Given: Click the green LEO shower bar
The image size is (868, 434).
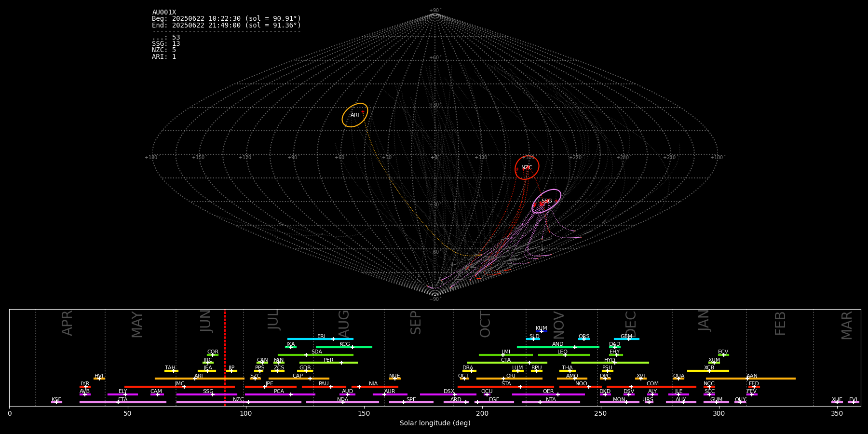Looking at the screenshot, I should tap(564, 355).
